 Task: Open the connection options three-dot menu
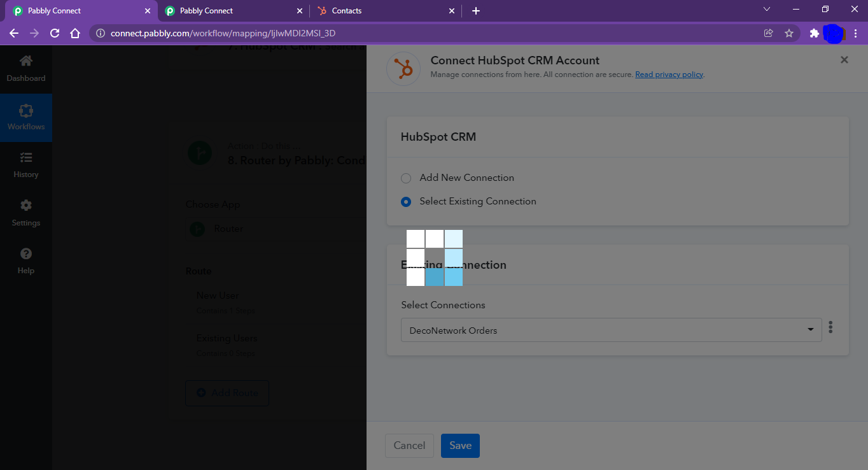click(830, 327)
